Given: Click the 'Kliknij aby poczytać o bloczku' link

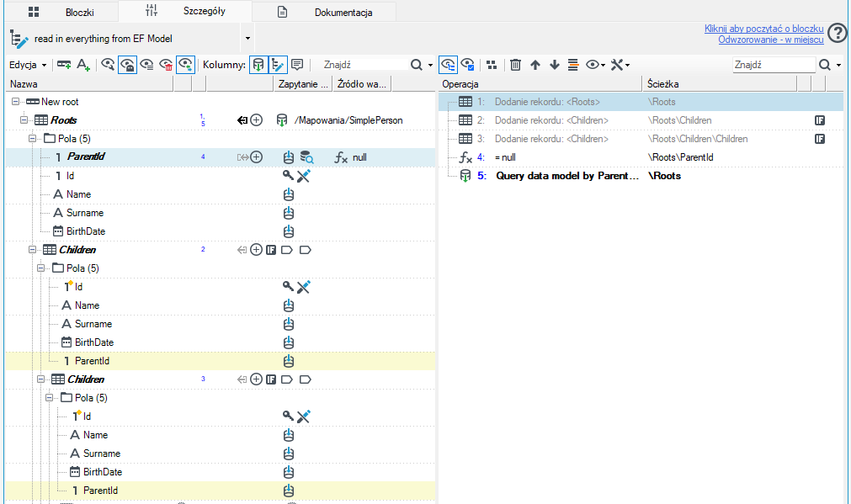Looking at the screenshot, I should (x=763, y=29).
